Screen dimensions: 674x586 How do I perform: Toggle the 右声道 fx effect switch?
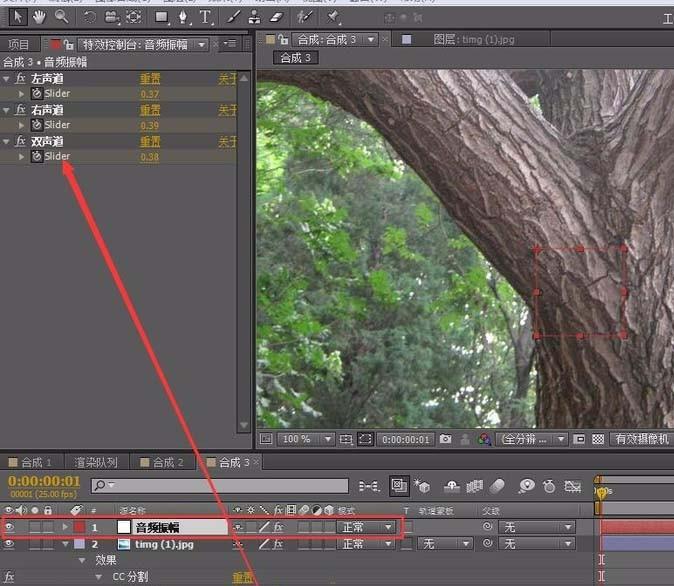tap(20, 110)
